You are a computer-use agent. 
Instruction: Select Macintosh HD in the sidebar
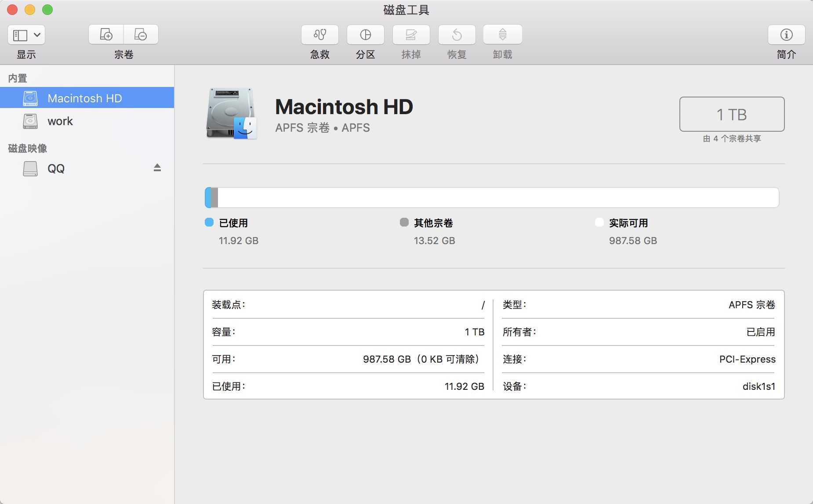(x=87, y=98)
